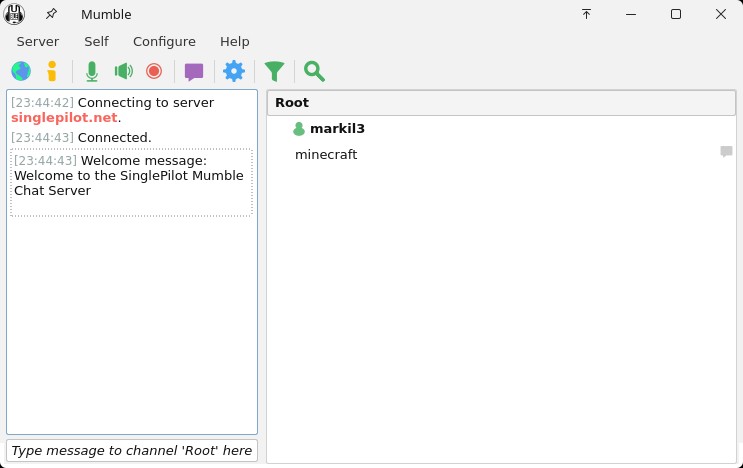Open settings with the blue gear icon
Screen dimensions: 743x468
coord(234,71)
